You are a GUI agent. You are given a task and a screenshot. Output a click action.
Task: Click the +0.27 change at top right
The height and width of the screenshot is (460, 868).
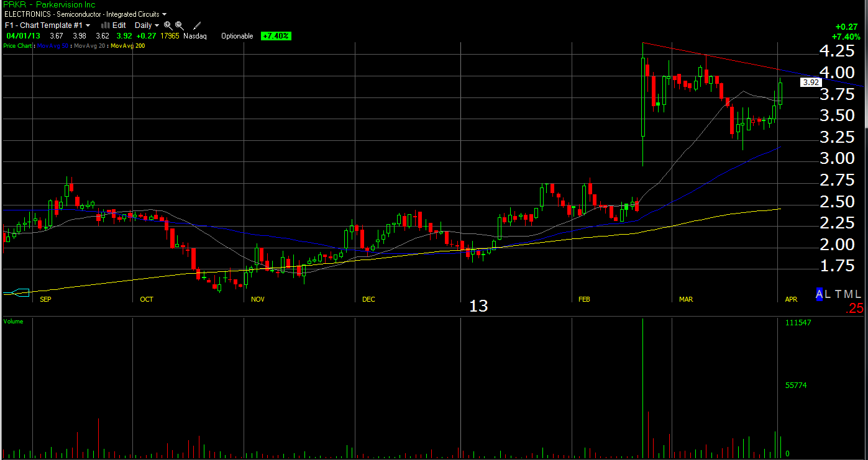tap(848, 27)
